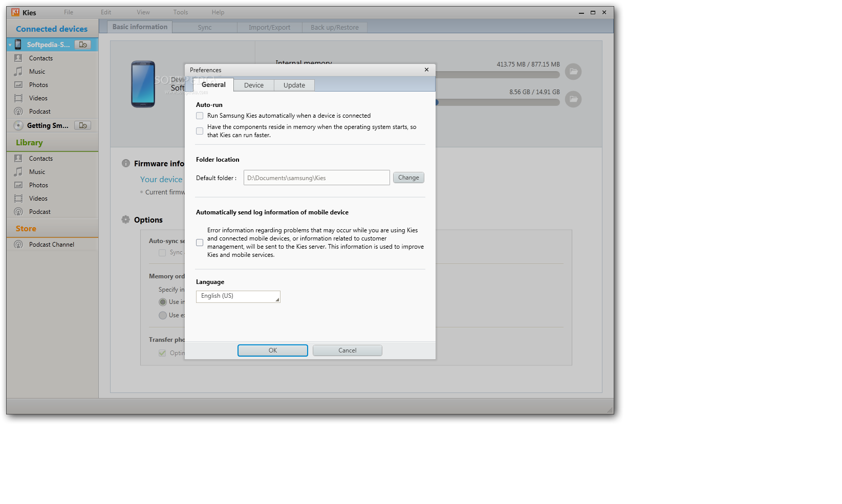The height and width of the screenshot is (504, 842).
Task: Click the Kies application logo icon
Action: pyautogui.click(x=15, y=12)
